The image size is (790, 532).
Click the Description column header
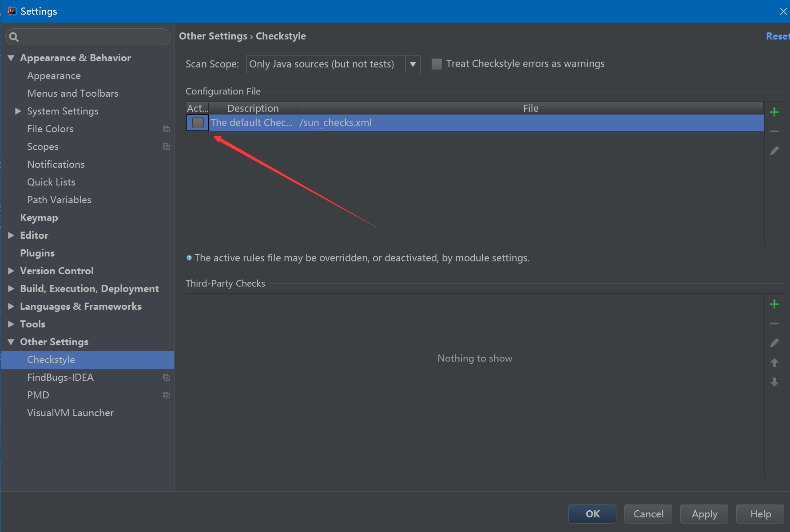pos(253,108)
